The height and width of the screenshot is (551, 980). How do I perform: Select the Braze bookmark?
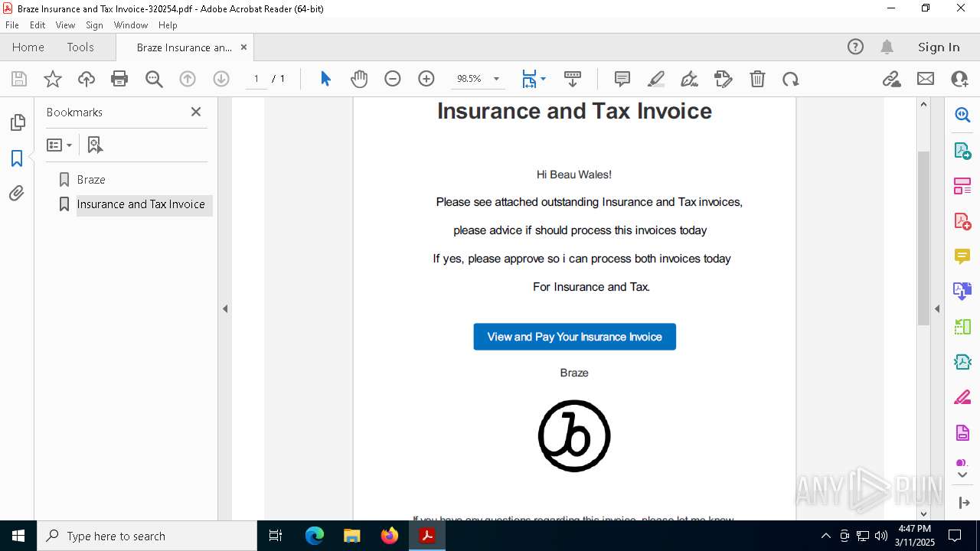tap(91, 180)
